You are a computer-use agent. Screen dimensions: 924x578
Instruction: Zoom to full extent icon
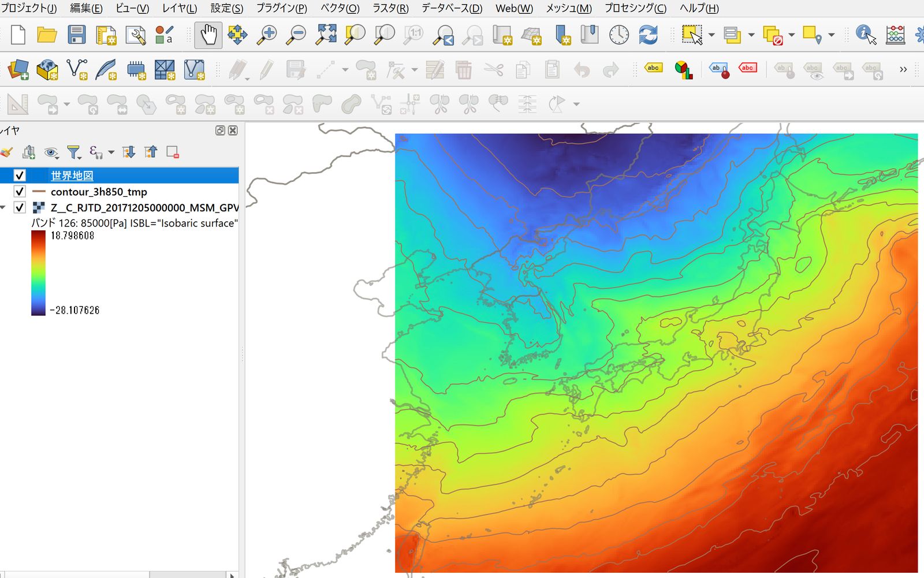coord(326,35)
